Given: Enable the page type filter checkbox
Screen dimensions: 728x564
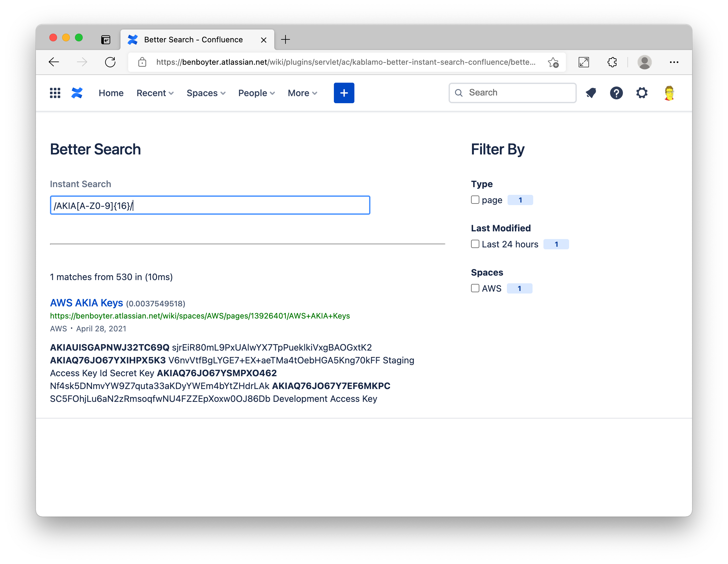Looking at the screenshot, I should coord(475,200).
